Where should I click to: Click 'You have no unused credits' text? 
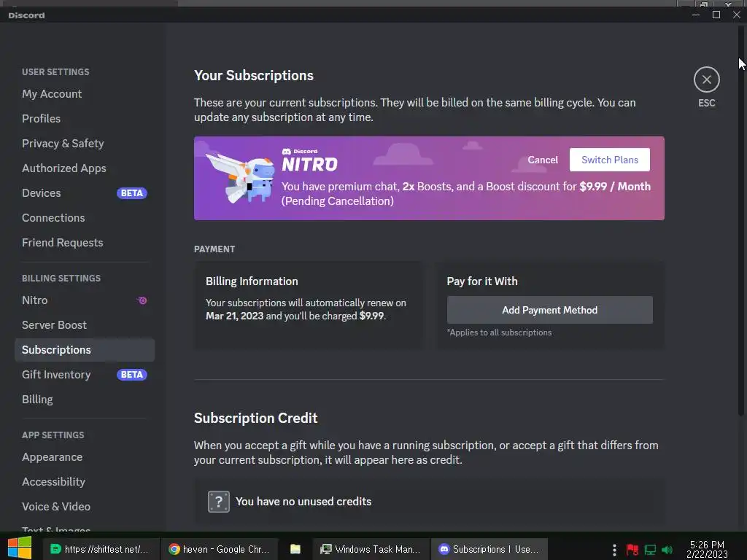point(303,502)
